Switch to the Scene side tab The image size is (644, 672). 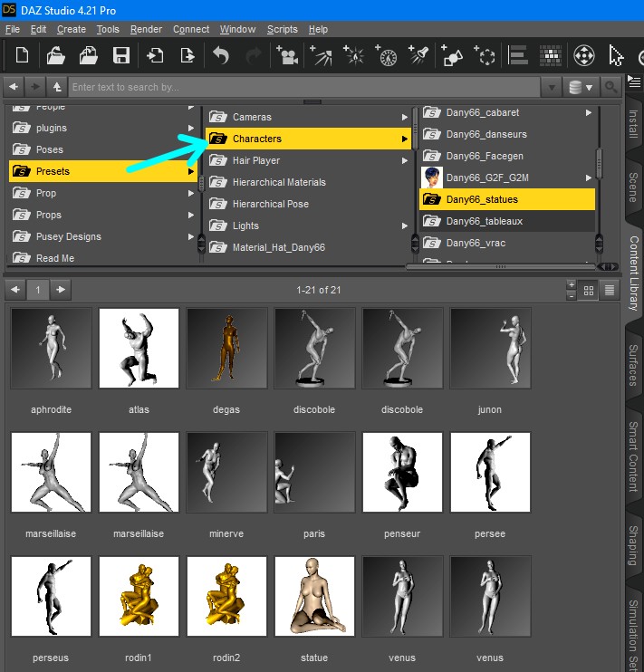coord(634,187)
